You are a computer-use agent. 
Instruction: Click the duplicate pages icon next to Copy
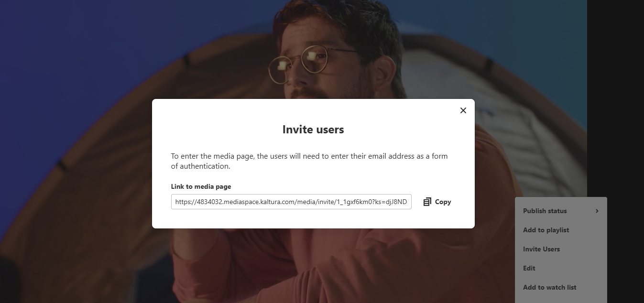(x=427, y=201)
